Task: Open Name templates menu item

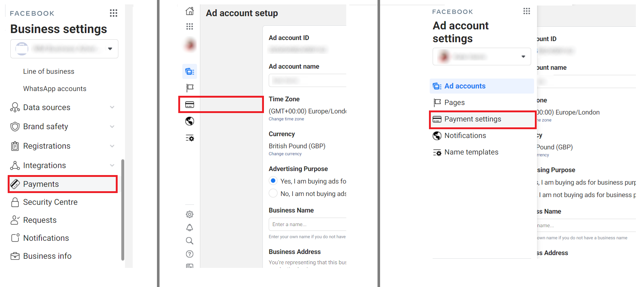Action: click(471, 152)
